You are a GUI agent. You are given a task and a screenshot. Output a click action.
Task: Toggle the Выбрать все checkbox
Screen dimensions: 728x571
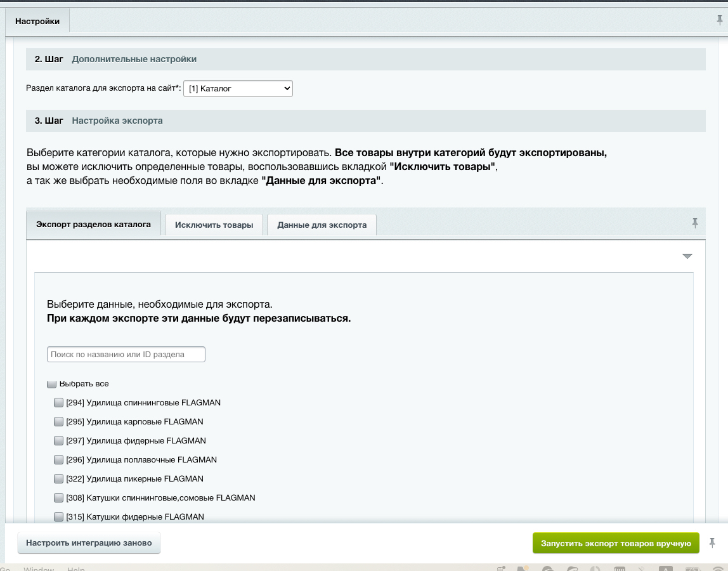tap(51, 384)
